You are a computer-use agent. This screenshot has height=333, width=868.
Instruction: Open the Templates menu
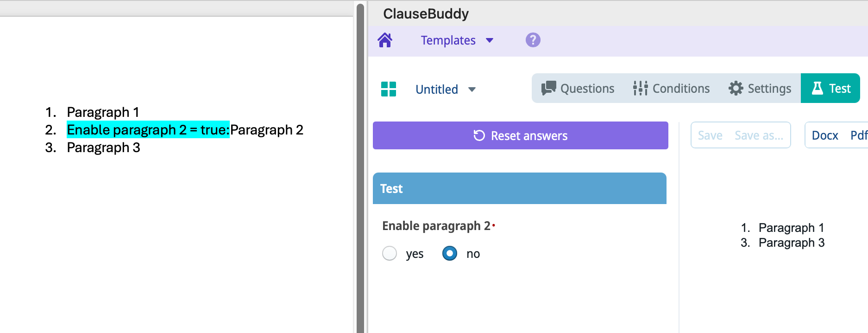[448, 40]
